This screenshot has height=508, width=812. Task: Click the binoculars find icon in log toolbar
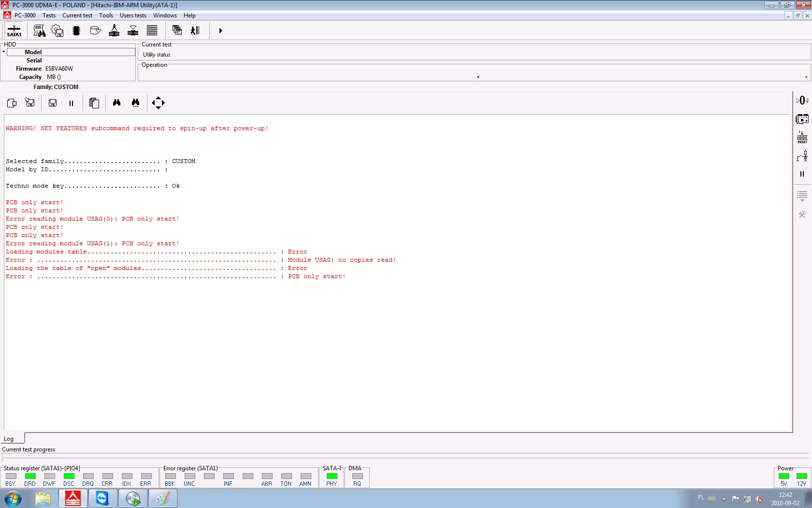click(116, 103)
